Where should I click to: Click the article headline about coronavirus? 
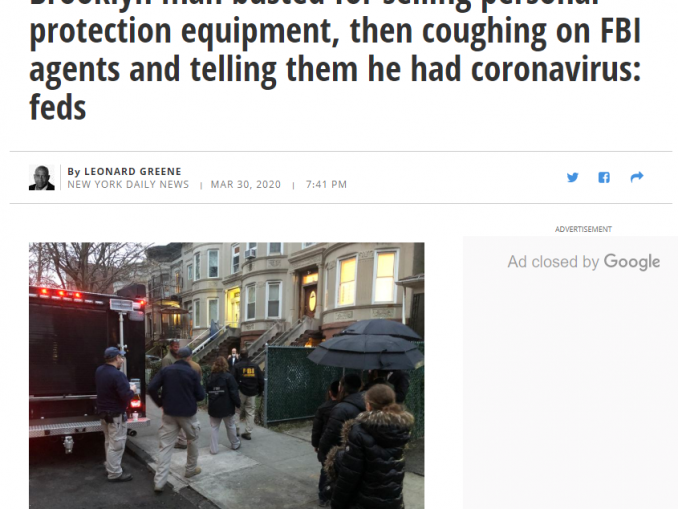[x=335, y=61]
